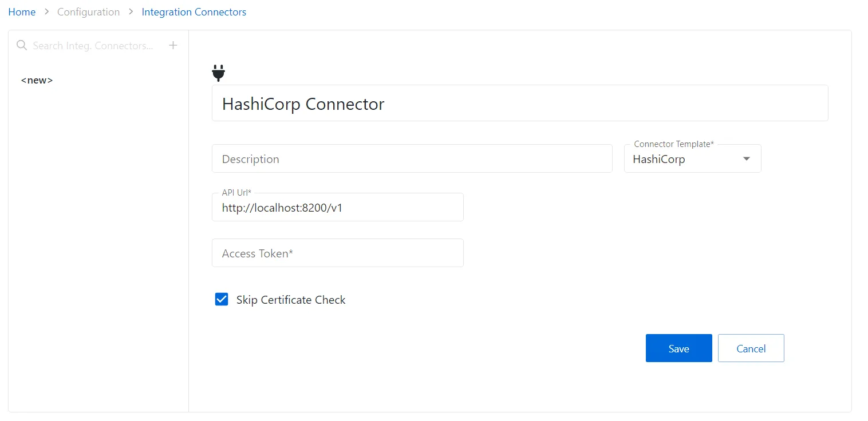Open Integration Connectors breadcrumb
Image resolution: width=868 pixels, height=421 pixels.
click(x=194, y=12)
